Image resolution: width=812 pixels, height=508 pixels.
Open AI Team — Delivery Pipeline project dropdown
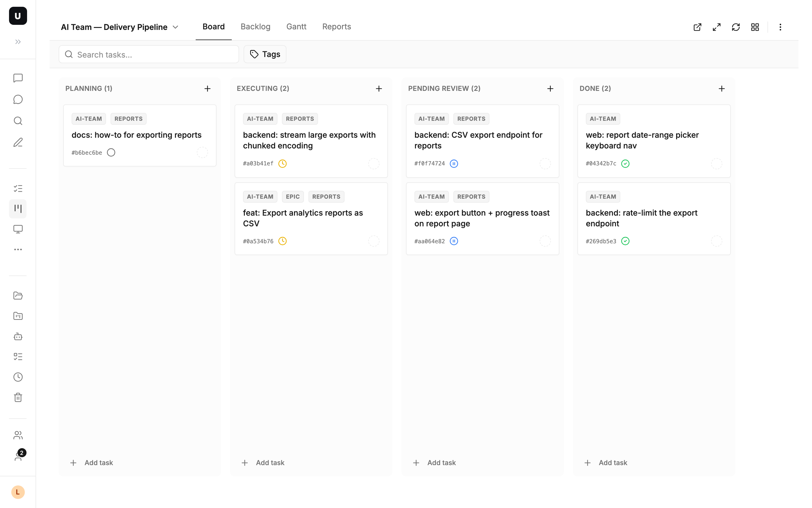point(120,27)
